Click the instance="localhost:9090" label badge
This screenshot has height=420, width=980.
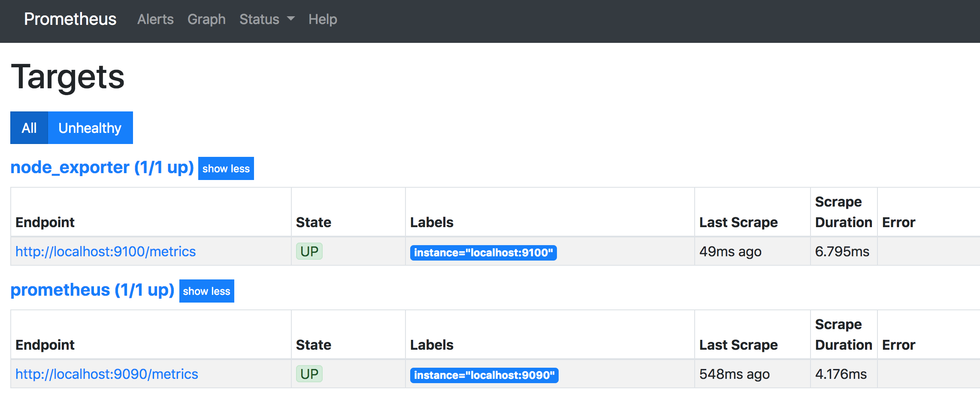point(484,375)
